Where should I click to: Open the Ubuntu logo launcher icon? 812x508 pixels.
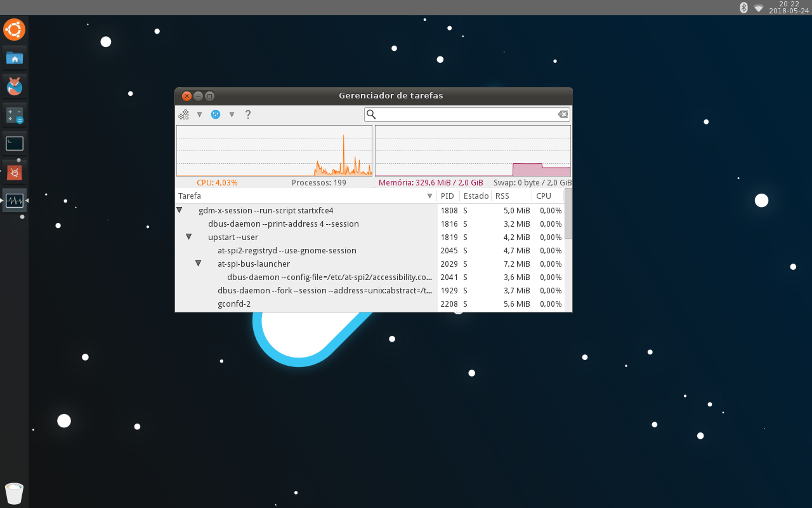tap(15, 30)
